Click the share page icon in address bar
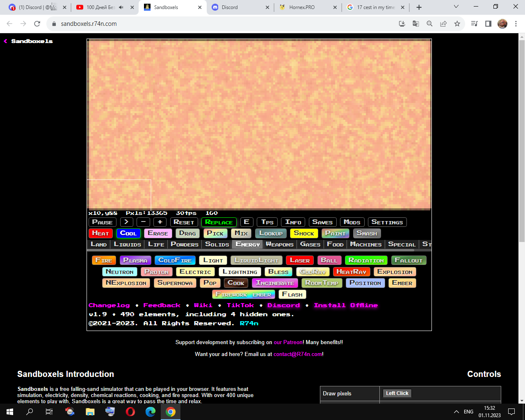The height and width of the screenshot is (420, 525). pyautogui.click(x=443, y=24)
